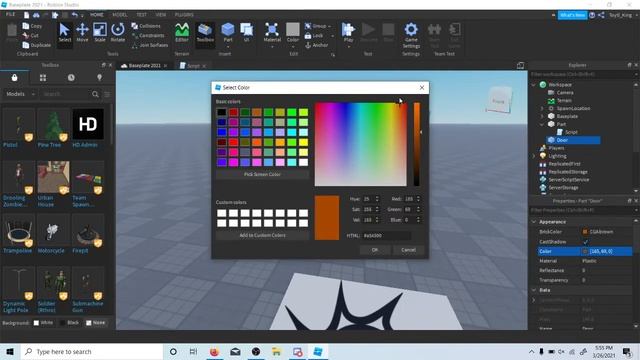Open the Toolbox marketplace tab
The image size is (640, 360).
coord(14,78)
